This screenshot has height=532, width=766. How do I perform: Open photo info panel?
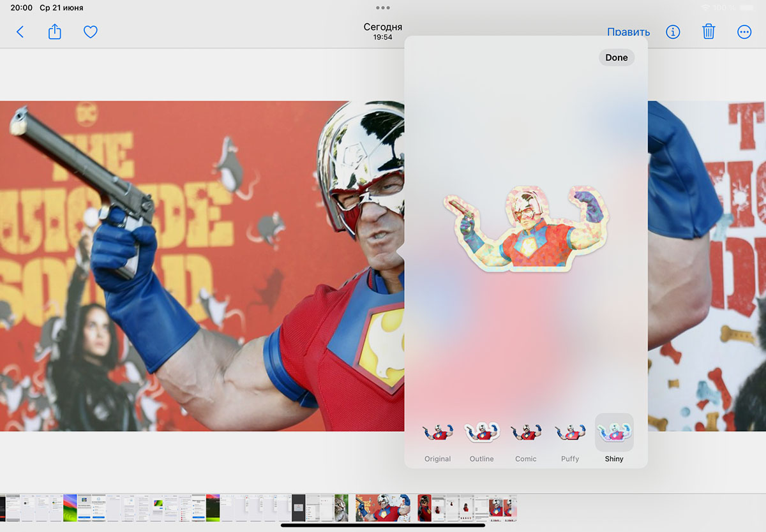click(673, 32)
